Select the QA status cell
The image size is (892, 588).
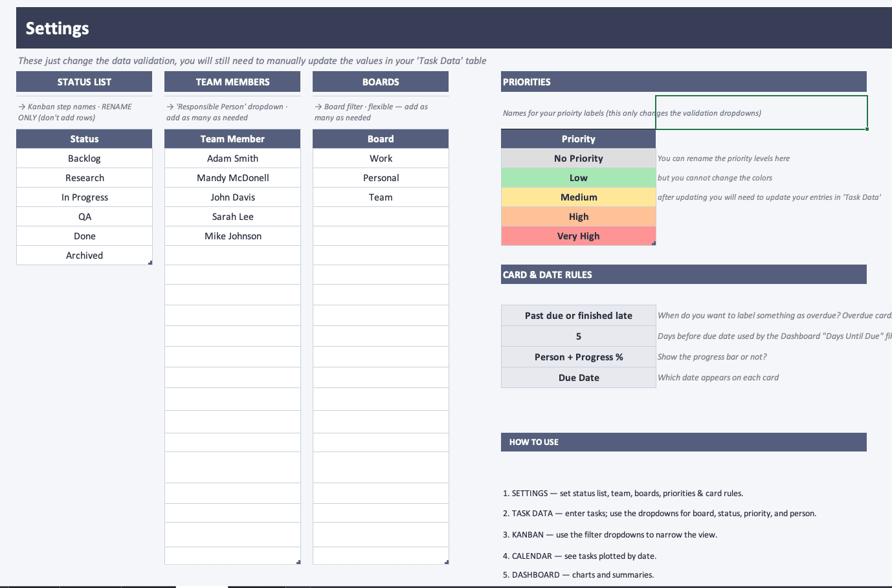[84, 217]
